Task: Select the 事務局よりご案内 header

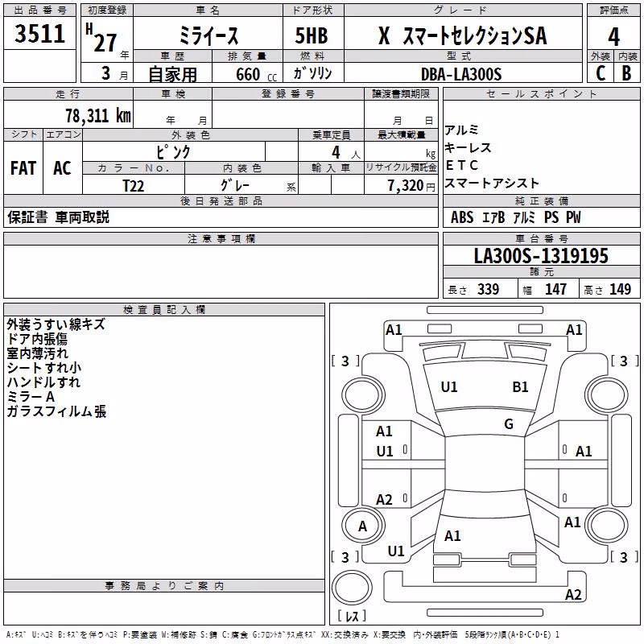Action: coord(164,586)
